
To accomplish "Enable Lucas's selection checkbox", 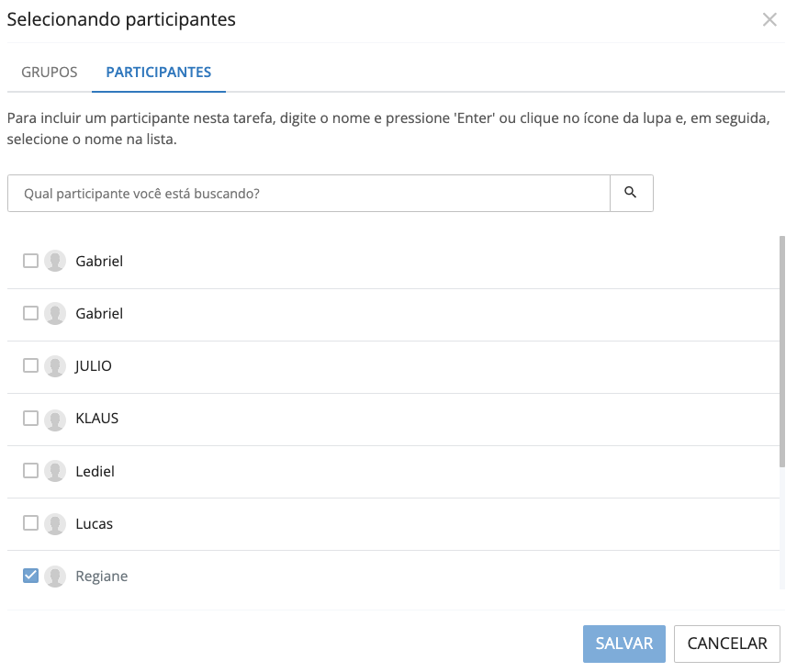I will click(29, 523).
